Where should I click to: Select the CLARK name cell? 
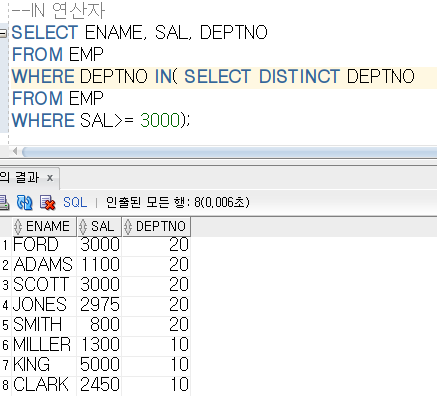coord(44,385)
